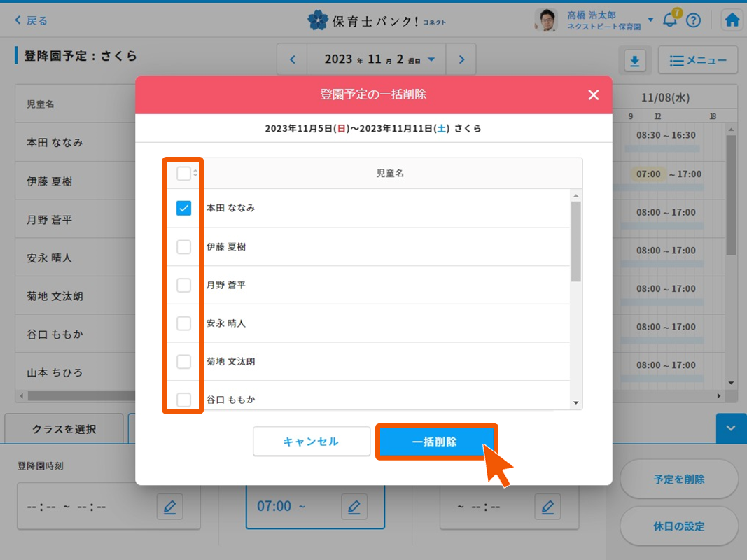Click the キャンセル button
The height and width of the screenshot is (560, 747).
[x=311, y=442]
